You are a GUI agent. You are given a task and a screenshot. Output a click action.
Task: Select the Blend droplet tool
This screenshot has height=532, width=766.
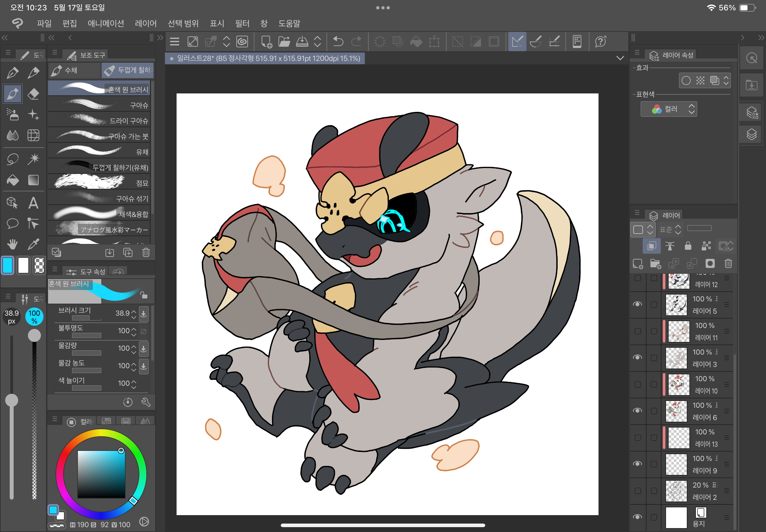point(13,135)
